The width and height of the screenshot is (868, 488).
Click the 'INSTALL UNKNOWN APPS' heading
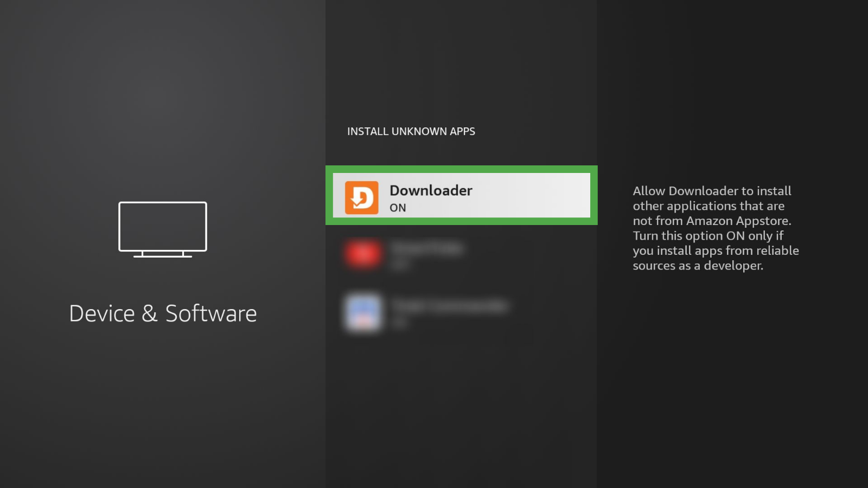click(411, 131)
